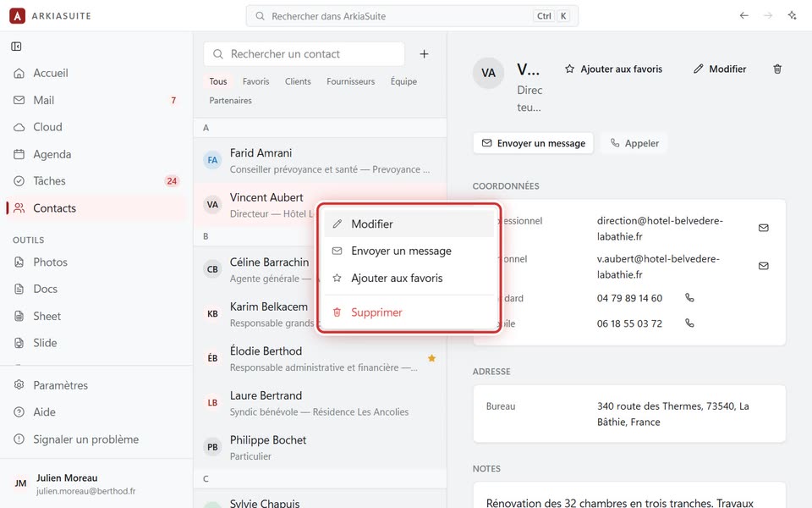812x508 pixels.
Task: Go back using the left arrow
Action: pos(744,15)
